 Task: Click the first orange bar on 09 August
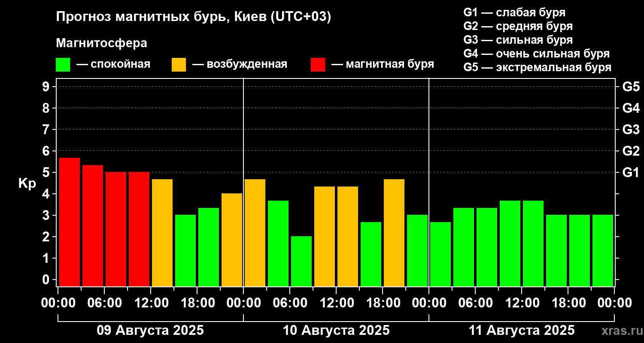[x=162, y=233]
